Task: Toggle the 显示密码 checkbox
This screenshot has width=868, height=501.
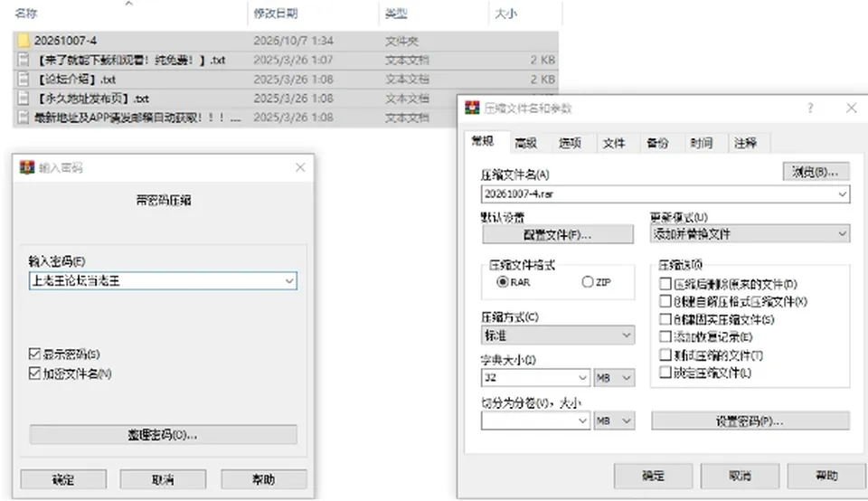Action: click(x=34, y=354)
